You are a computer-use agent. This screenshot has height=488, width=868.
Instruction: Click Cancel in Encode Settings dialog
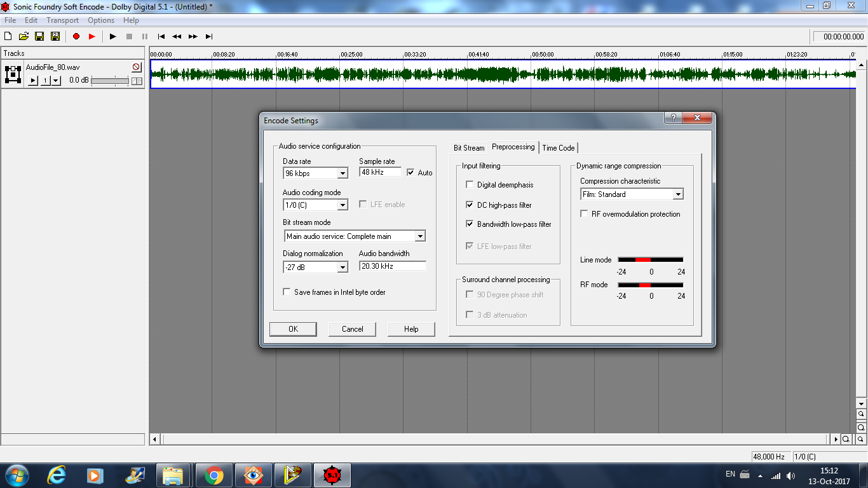(352, 329)
